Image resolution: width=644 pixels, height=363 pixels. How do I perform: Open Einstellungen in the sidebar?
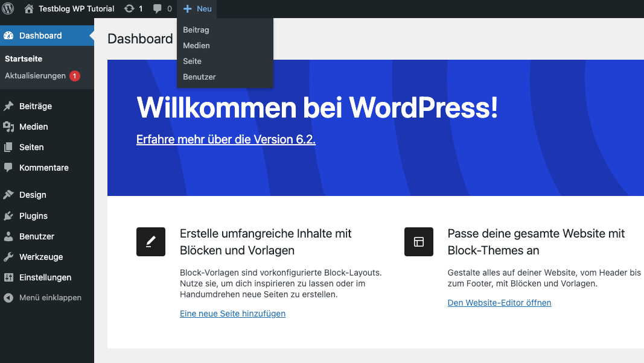tap(47, 277)
